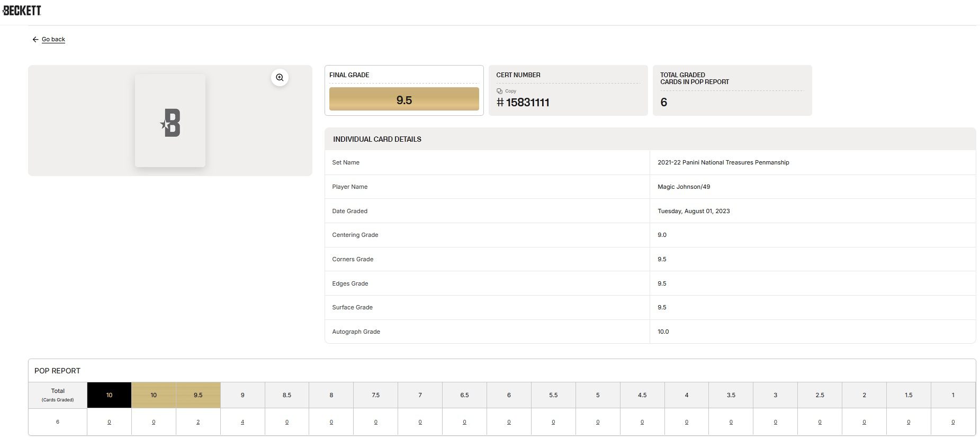Open the count link under grade 9.5
The image size is (980, 440).
point(198,422)
